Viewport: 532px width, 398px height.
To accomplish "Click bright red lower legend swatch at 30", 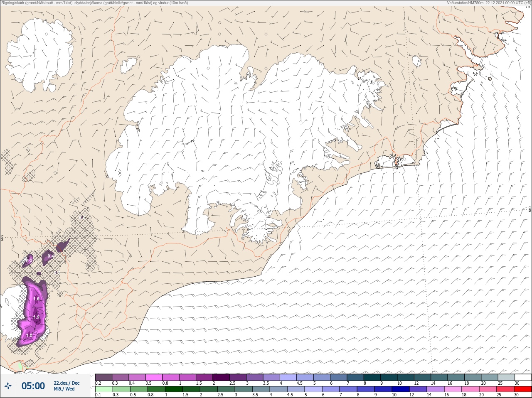I will 522,389.
